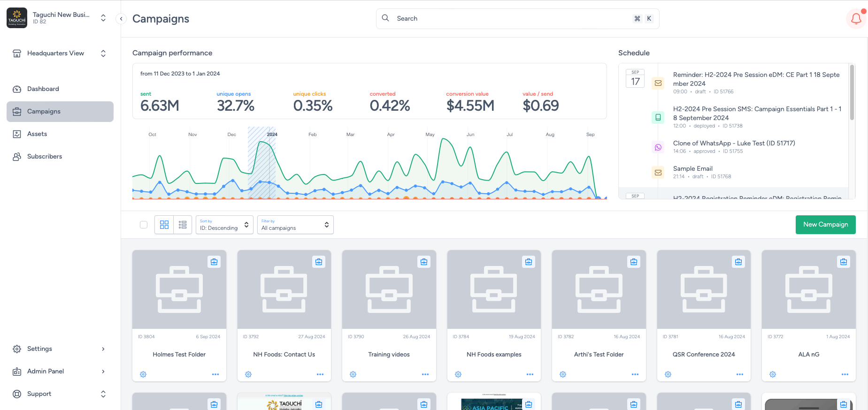This screenshot has height=410, width=868.
Task: Expand the Support menu chevrons
Action: click(x=103, y=394)
